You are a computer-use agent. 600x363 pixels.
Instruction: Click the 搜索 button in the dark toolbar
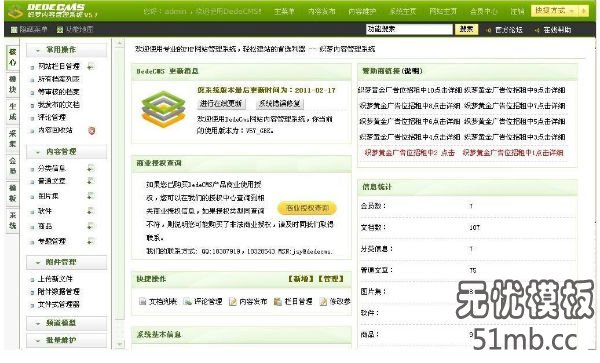pos(466,29)
